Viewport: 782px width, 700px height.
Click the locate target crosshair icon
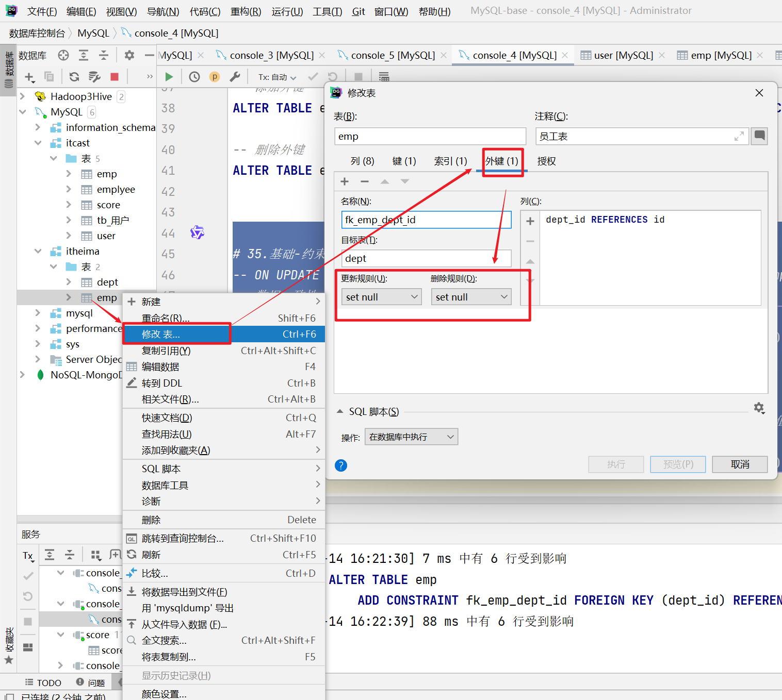pos(63,55)
